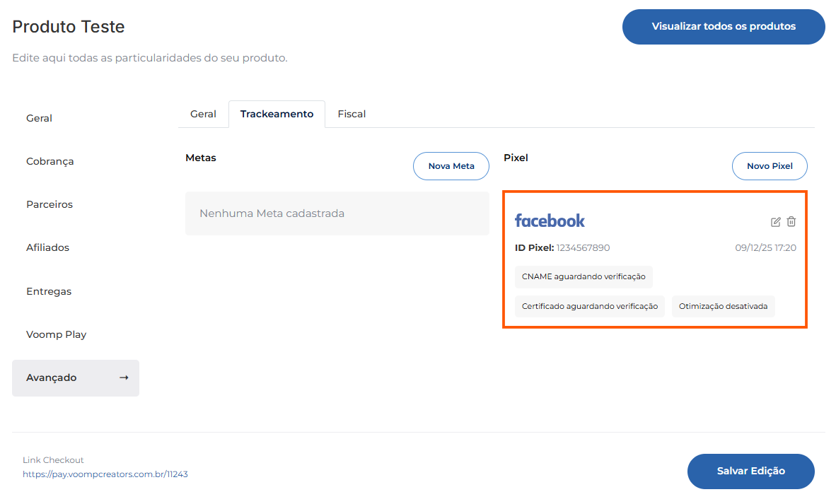Select Parceiros in the sidebar
This screenshot has height=504, width=836.
[50, 204]
